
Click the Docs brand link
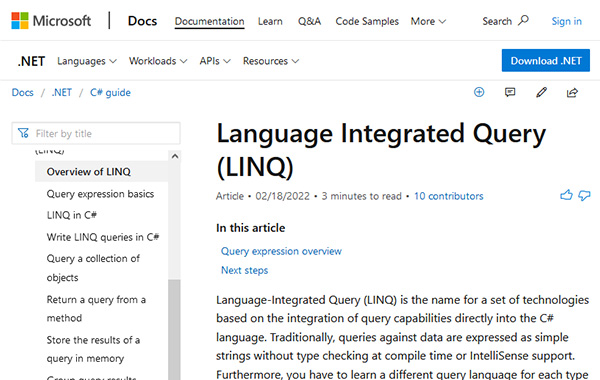142,21
